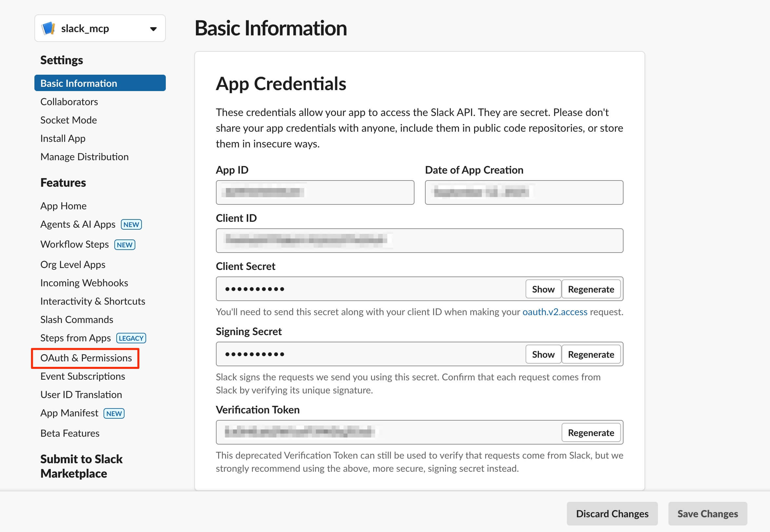Navigate to Event Subscriptions

pyautogui.click(x=83, y=376)
